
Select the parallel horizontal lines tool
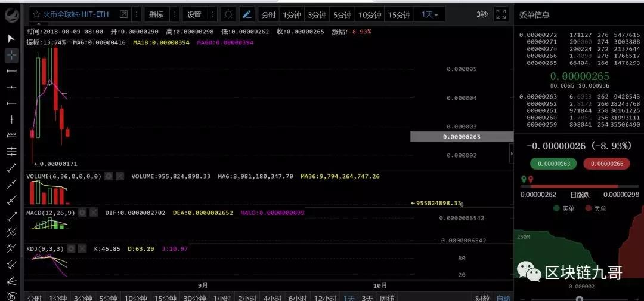coord(11,151)
